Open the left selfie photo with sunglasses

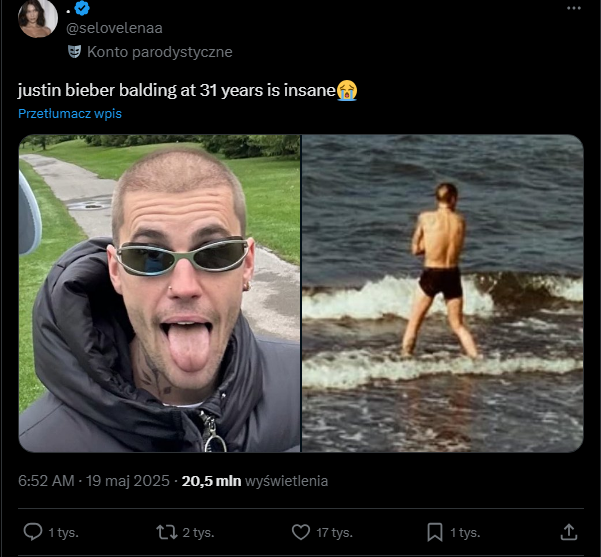(160, 293)
